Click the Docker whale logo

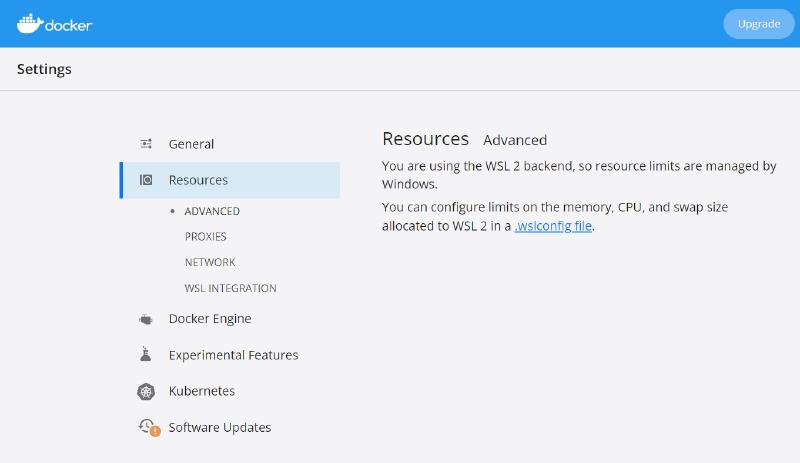pyautogui.click(x=30, y=23)
